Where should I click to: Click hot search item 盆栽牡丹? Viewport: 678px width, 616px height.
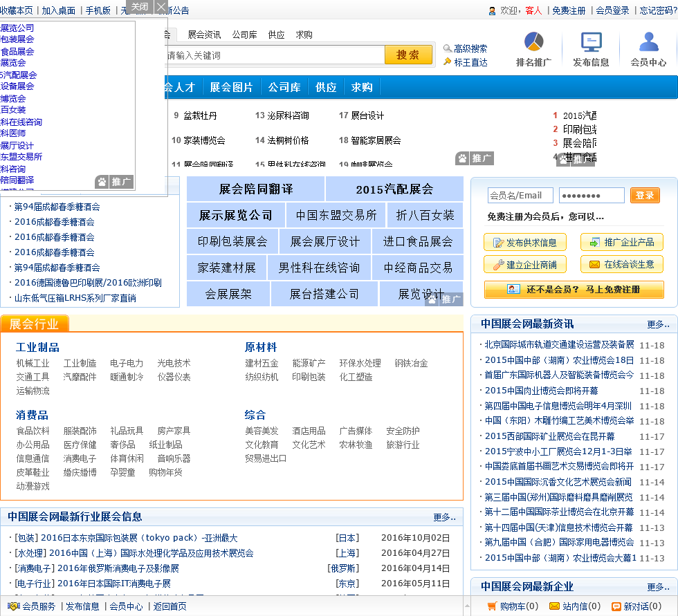point(200,115)
